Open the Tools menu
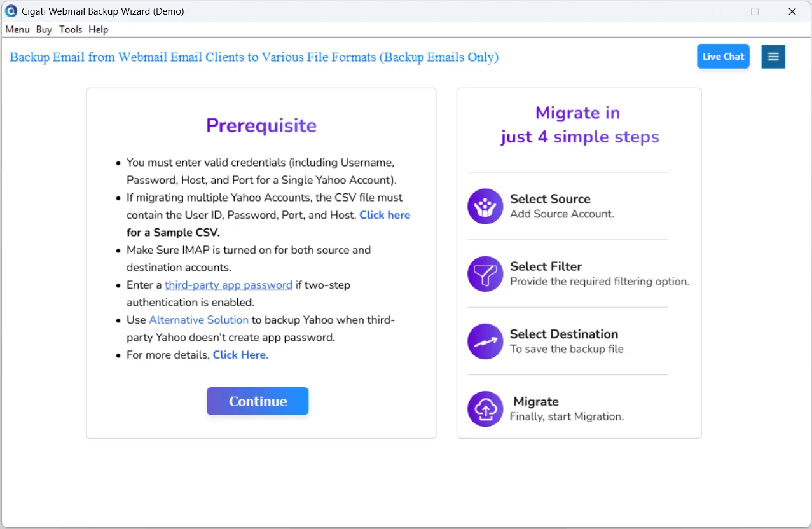 tap(71, 29)
